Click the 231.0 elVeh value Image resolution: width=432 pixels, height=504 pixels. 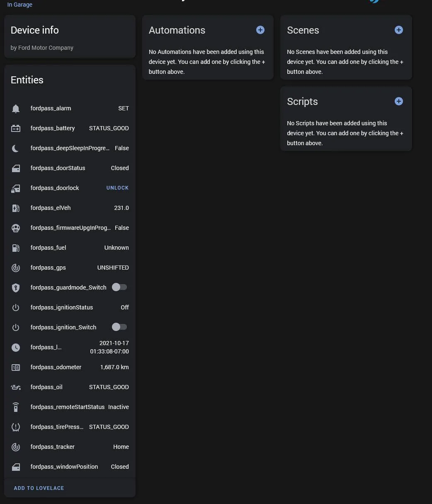[121, 208]
